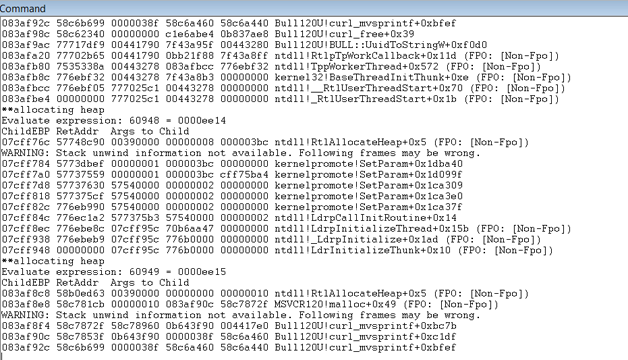Click the 083af8c8 ChildEBP address value
628x360 pixels.
(26, 294)
